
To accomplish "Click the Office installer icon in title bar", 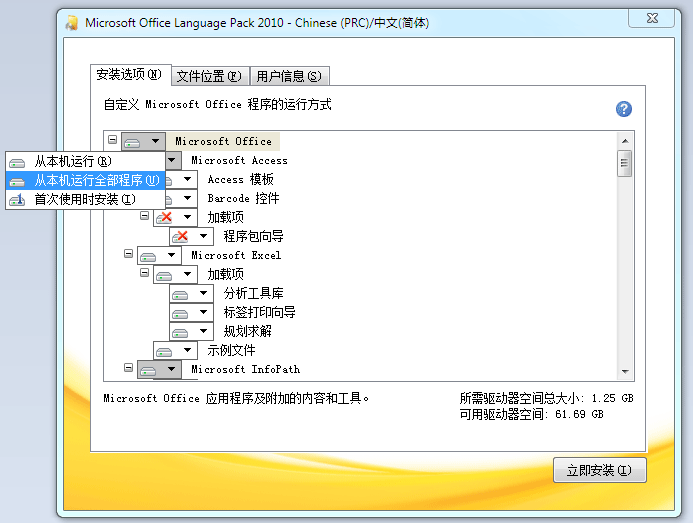I will 72,23.
